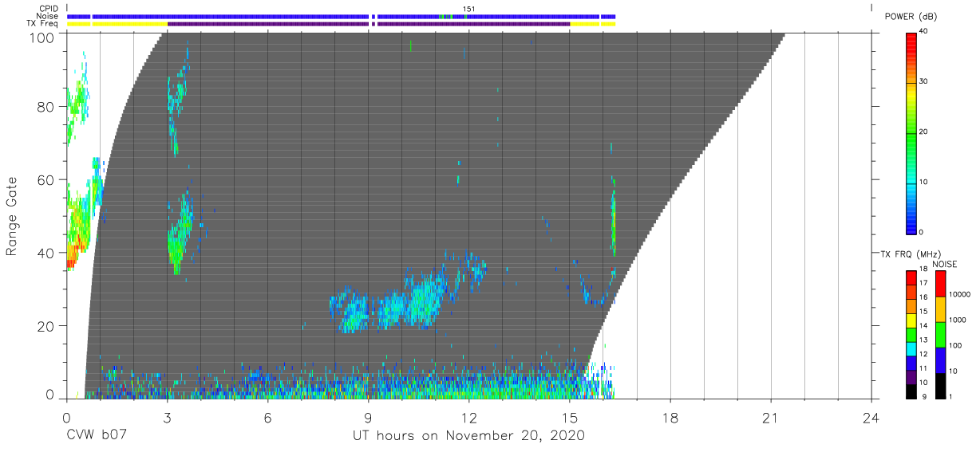The image size is (980, 452).
Task: Click the range gate tick label '40'
Action: [46, 252]
